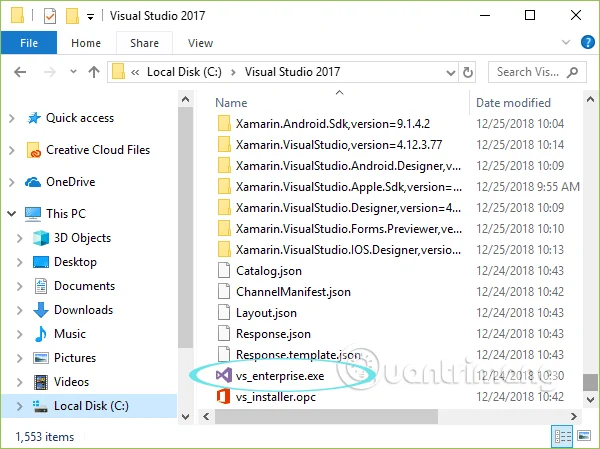The width and height of the screenshot is (600, 449).
Task: Expand the OneDrive tree node
Action: pos(12,182)
